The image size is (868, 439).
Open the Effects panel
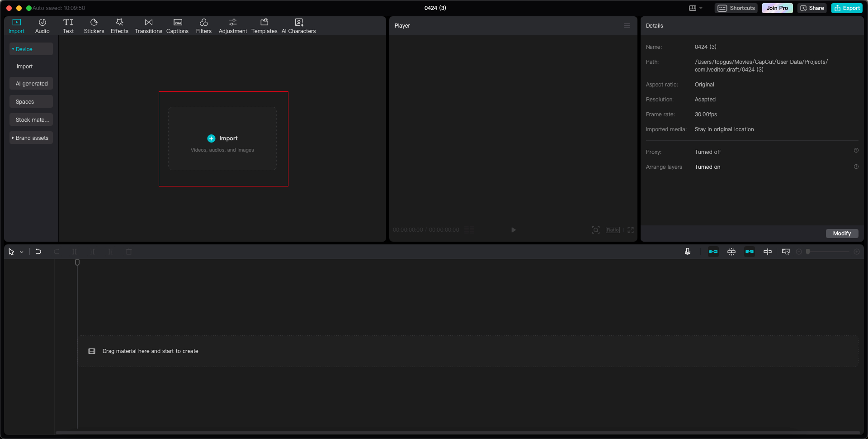coord(119,26)
